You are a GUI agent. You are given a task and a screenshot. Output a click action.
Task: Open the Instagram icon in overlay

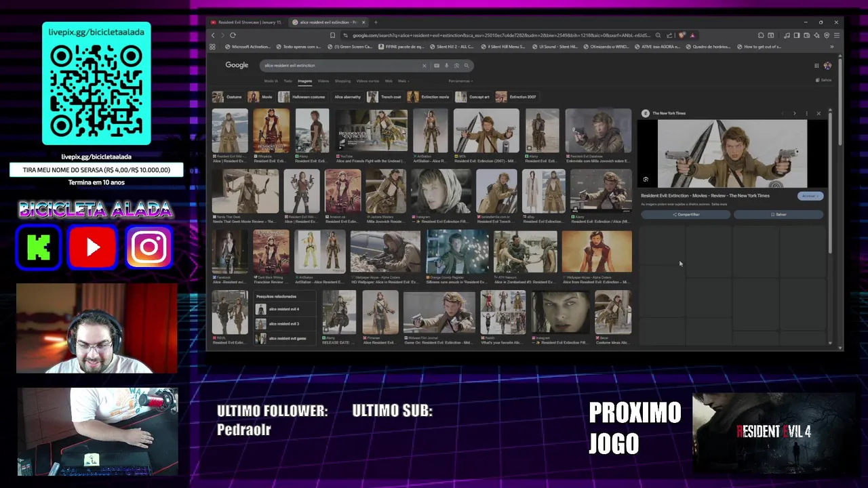tap(149, 248)
